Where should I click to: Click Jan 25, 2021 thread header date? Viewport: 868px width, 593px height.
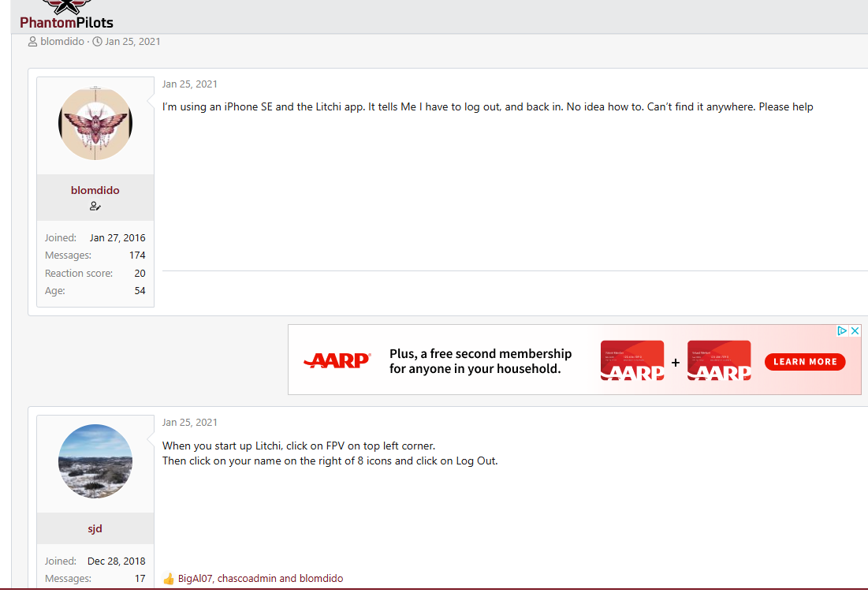[x=133, y=42]
